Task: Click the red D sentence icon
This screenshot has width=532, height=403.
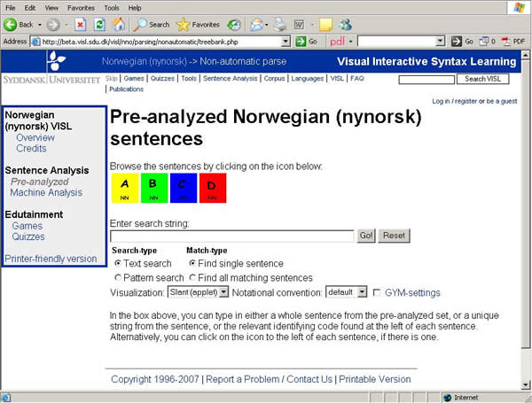Action: coord(212,187)
